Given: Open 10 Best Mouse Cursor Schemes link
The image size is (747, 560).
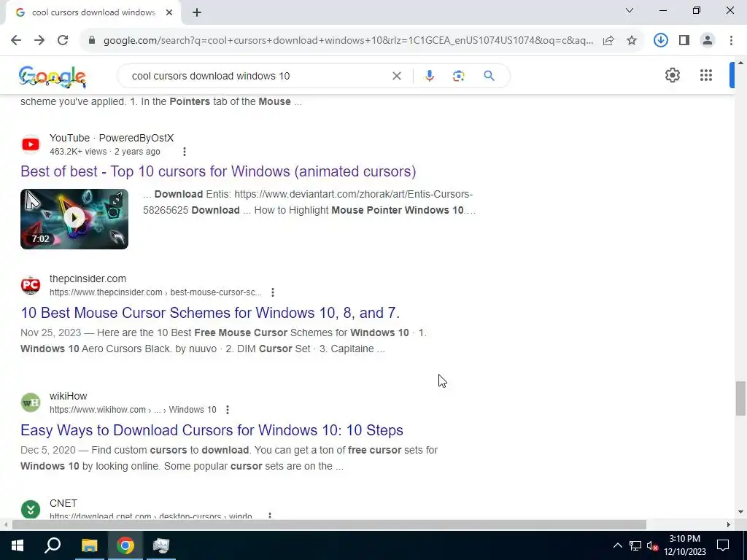Looking at the screenshot, I should (210, 313).
